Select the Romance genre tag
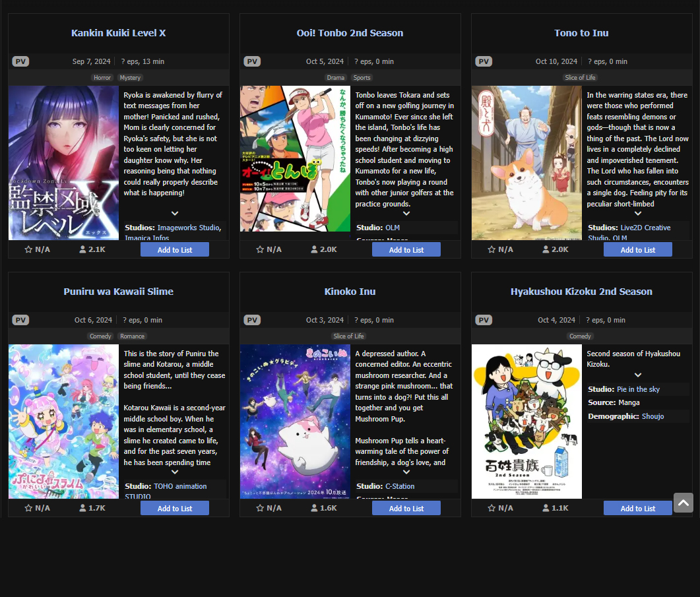The height and width of the screenshot is (597, 700). click(x=132, y=336)
